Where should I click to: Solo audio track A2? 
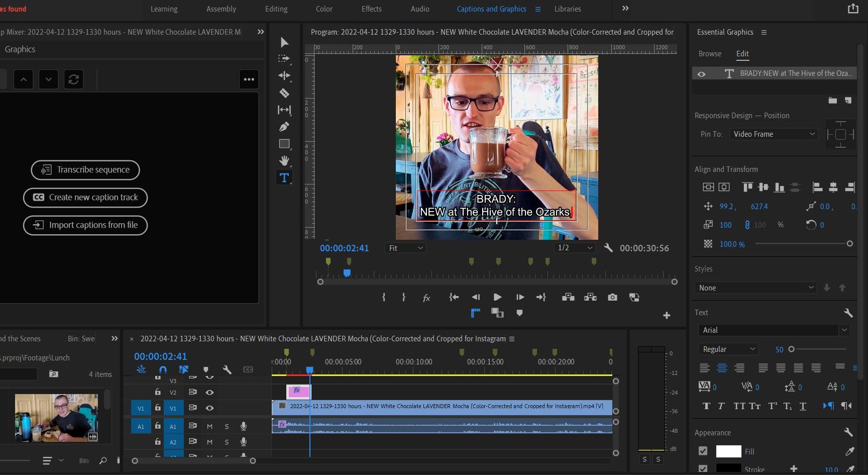point(227,442)
